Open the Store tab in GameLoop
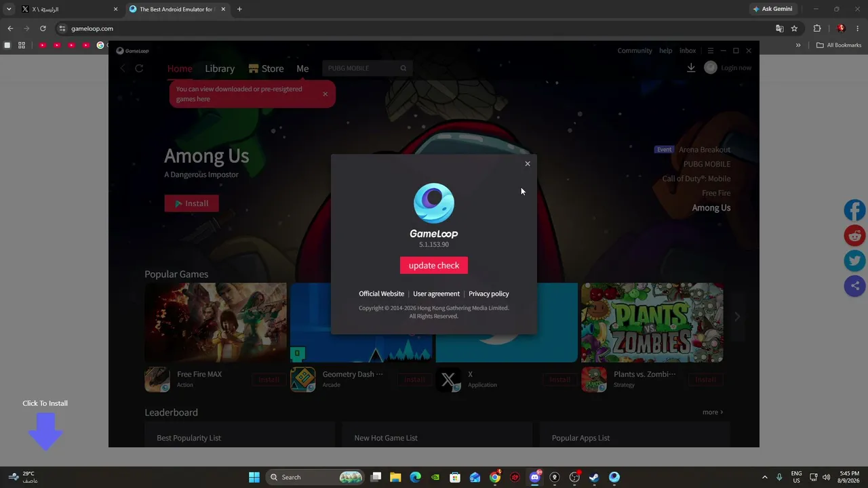The width and height of the screenshot is (868, 488). click(266, 68)
